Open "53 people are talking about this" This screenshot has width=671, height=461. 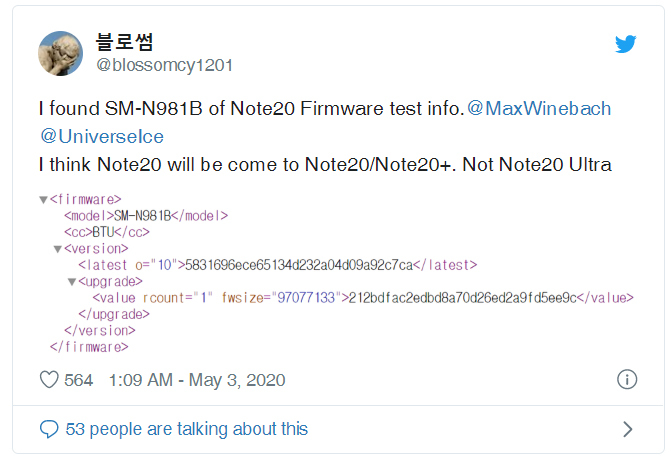187,429
